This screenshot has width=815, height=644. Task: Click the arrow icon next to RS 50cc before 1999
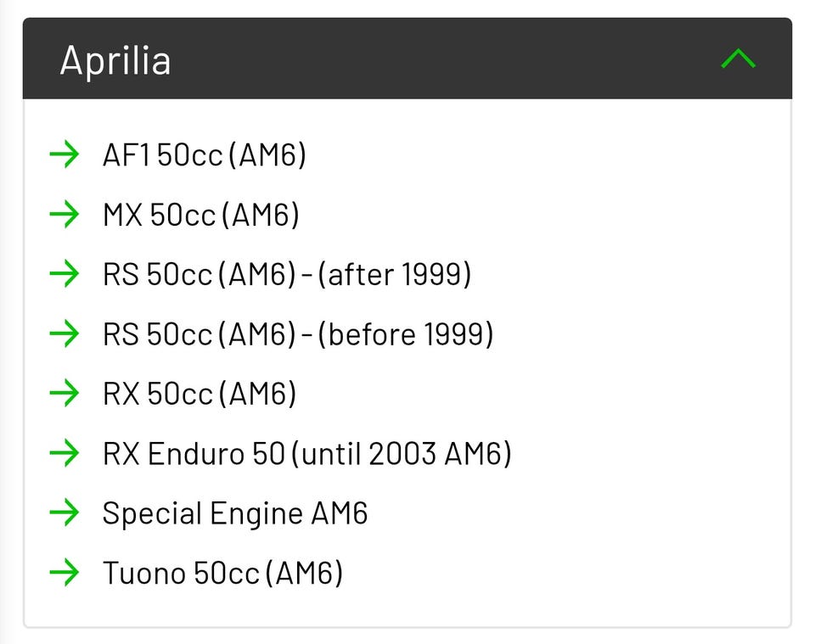coord(65,334)
